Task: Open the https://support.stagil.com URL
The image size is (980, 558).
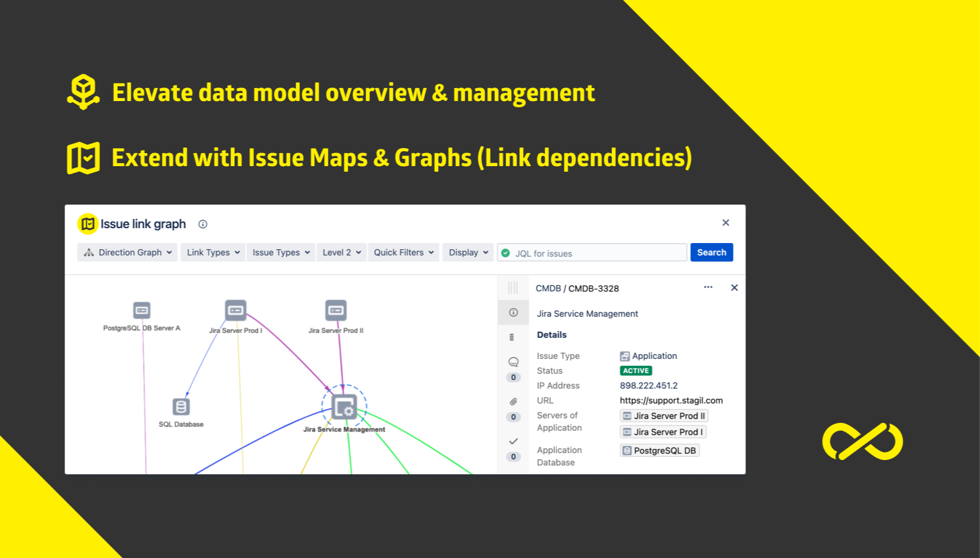Action: point(672,401)
